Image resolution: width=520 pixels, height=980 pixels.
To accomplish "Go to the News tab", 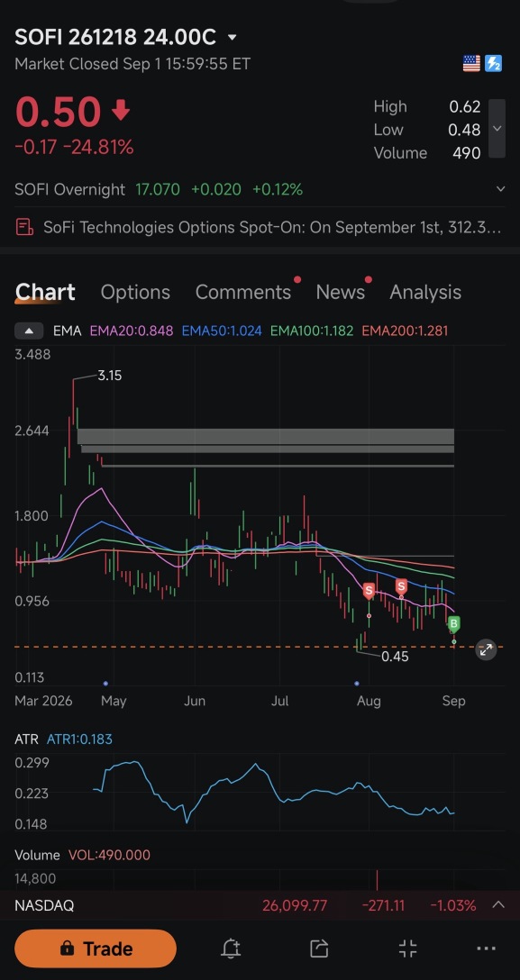I will (340, 292).
